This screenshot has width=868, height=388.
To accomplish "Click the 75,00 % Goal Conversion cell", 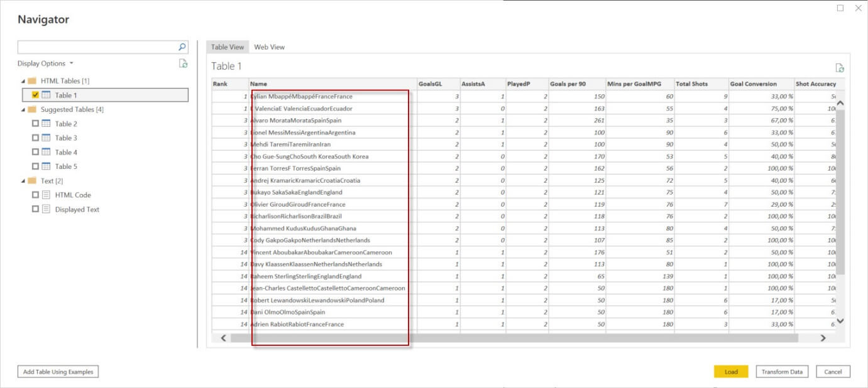I will [762, 109].
